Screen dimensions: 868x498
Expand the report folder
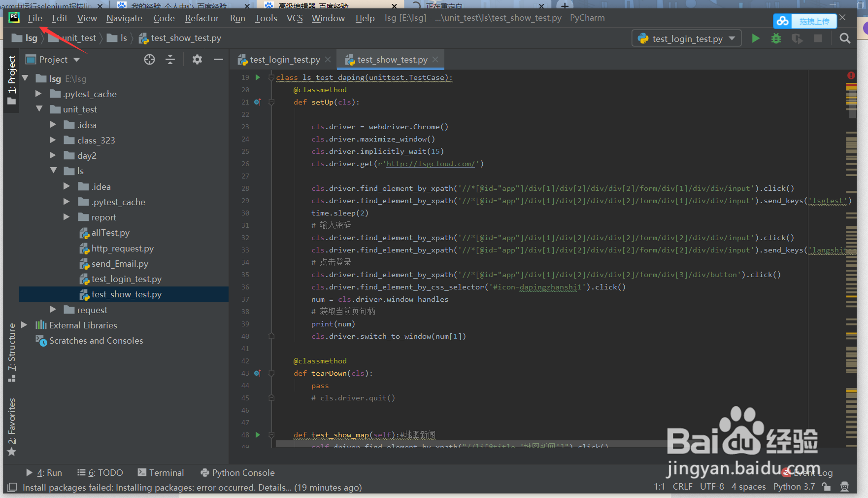click(x=67, y=217)
